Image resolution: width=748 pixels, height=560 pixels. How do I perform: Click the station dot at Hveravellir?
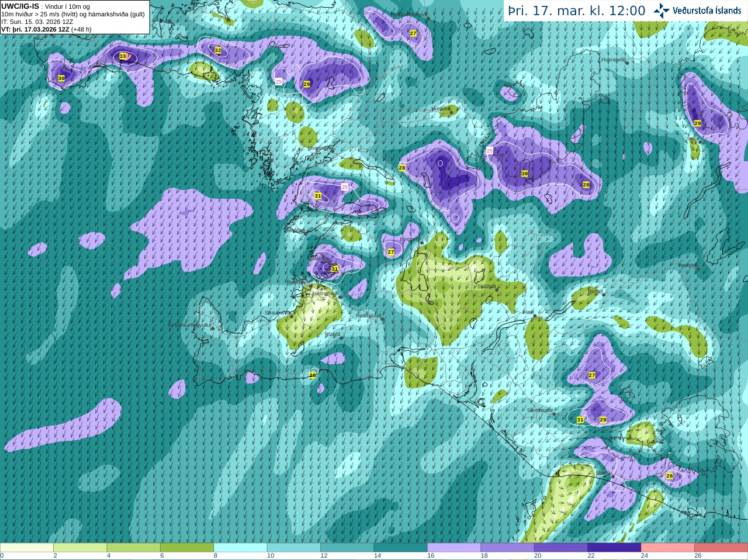tap(627, 63)
